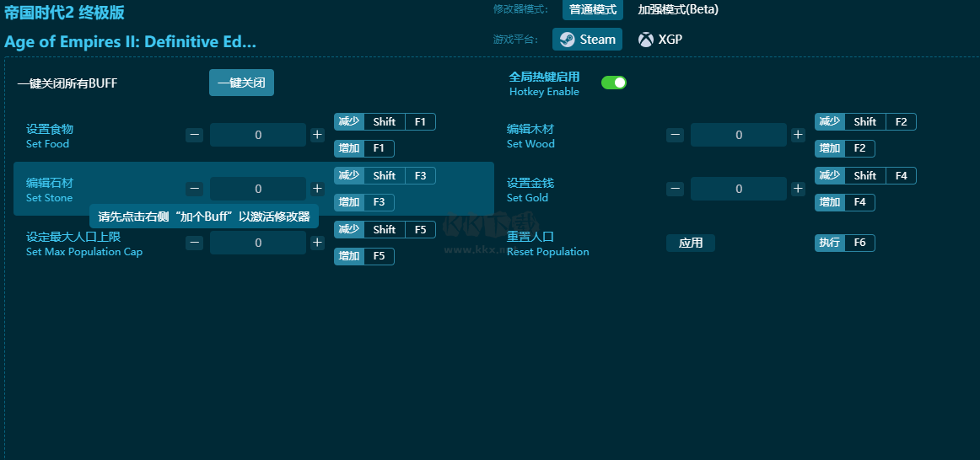Click the 增加 F4 hotkey for gold
This screenshot has height=460, width=980.
845,202
